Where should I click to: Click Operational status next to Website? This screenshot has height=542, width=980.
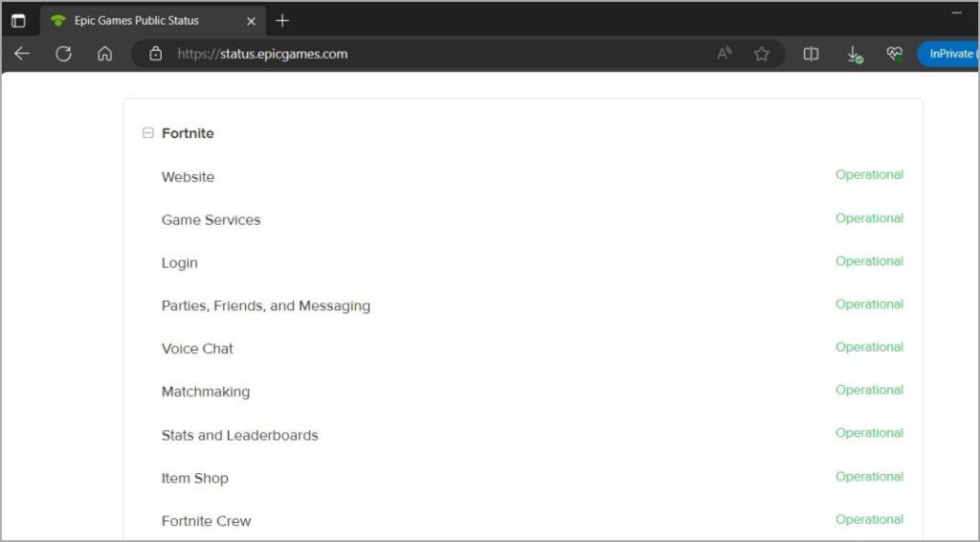click(869, 175)
